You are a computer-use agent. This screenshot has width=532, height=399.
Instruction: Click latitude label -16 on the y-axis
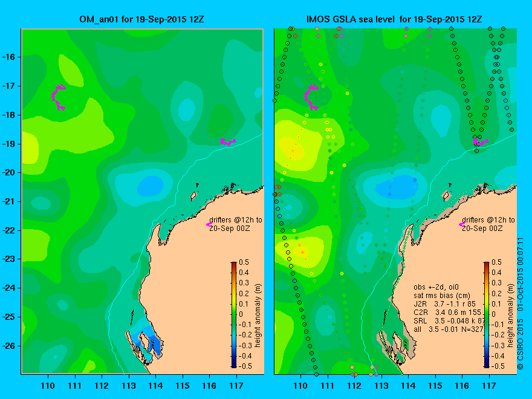point(8,57)
